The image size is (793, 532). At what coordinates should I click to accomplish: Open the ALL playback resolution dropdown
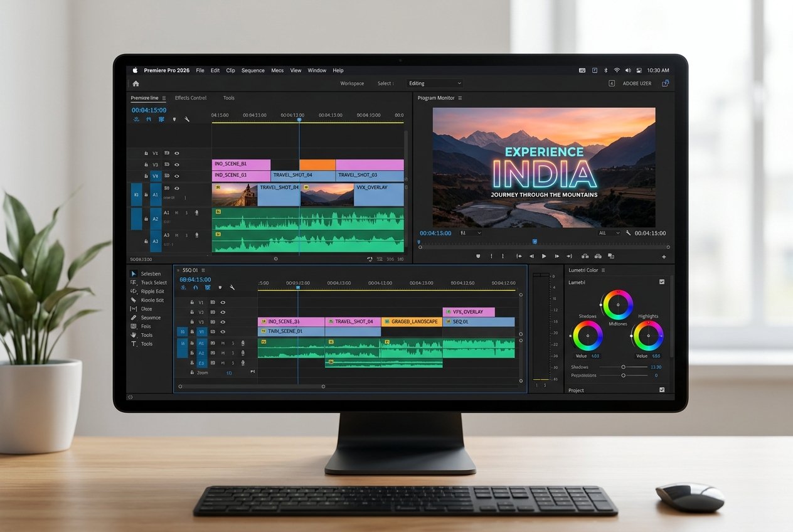(609, 233)
